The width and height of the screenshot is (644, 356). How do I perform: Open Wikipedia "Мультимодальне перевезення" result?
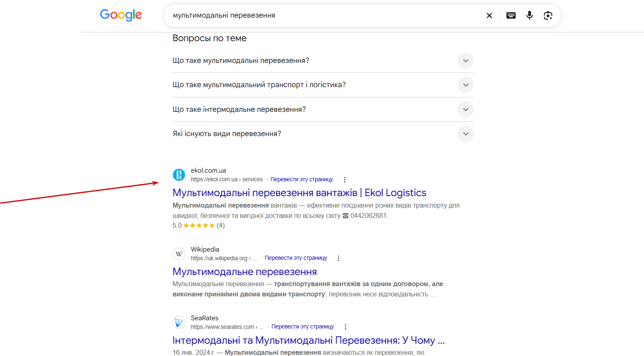[245, 272]
